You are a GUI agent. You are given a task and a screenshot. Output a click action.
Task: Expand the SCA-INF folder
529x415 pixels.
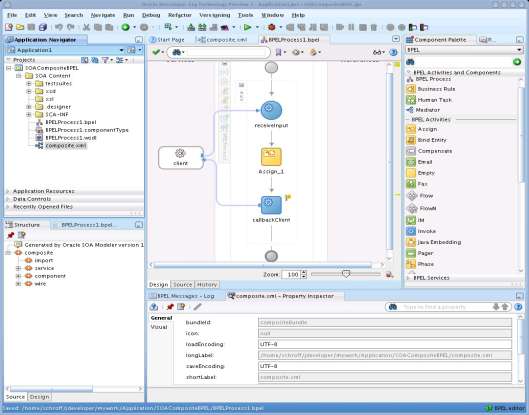pyautogui.click(x=29, y=114)
